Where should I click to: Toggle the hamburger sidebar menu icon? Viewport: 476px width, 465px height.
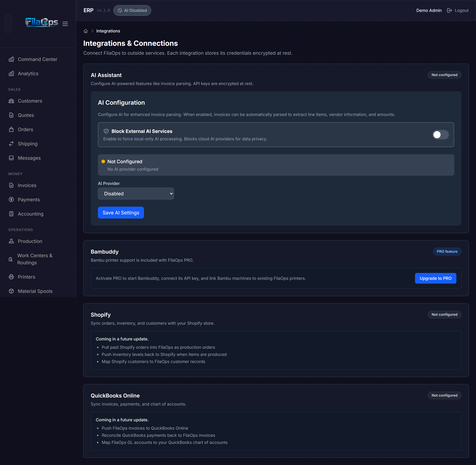[x=65, y=24]
